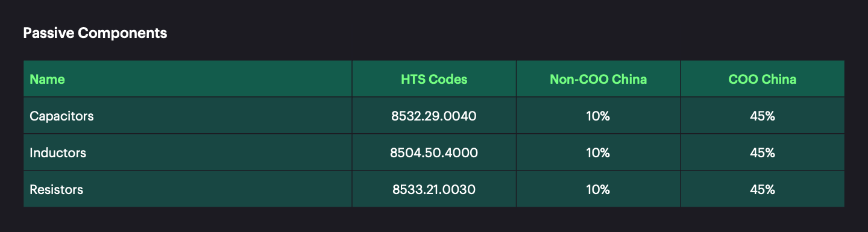Screen dimensions: 868x232
Task: Click the Non-COO China column header
Action: pos(598,79)
